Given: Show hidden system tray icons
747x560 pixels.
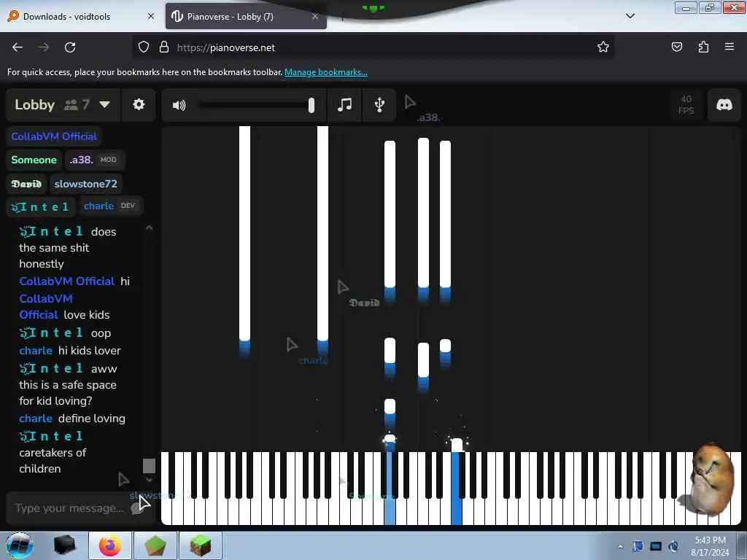Looking at the screenshot, I should coord(620,546).
